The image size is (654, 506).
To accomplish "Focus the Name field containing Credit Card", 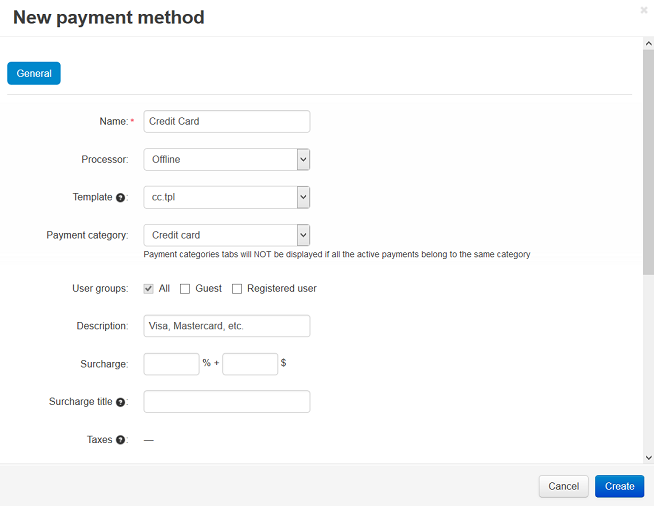I will 226,121.
